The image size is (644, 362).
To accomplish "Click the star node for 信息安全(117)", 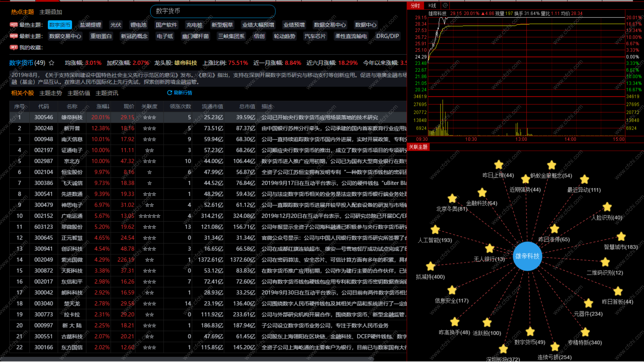I will click(x=452, y=290).
